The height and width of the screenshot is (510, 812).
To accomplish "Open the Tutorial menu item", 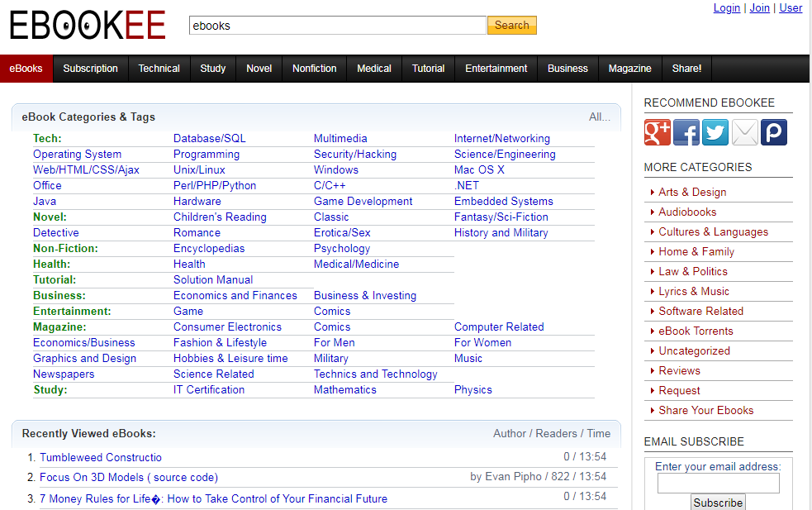I will click(x=428, y=69).
